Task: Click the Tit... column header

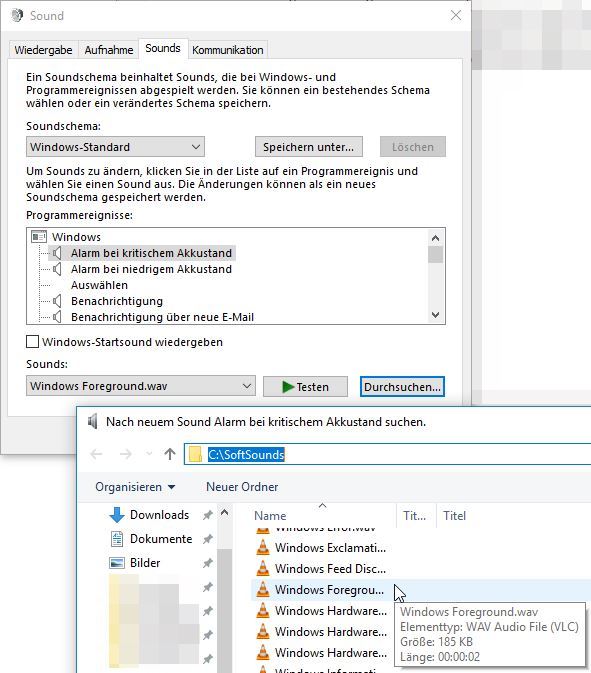Action: click(416, 515)
